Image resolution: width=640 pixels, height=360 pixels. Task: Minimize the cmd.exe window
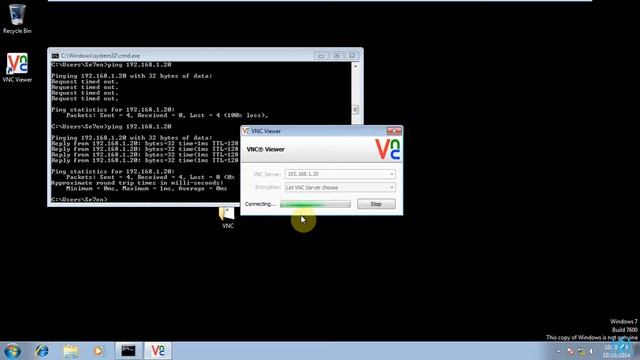(321, 56)
